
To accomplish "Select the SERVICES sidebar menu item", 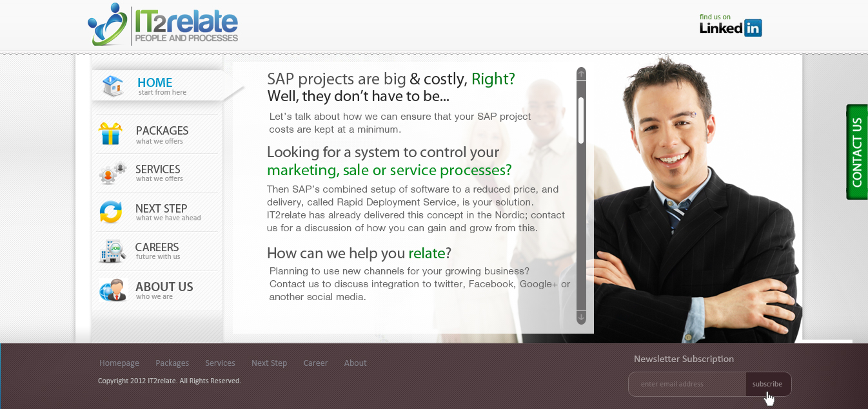I will tap(159, 173).
